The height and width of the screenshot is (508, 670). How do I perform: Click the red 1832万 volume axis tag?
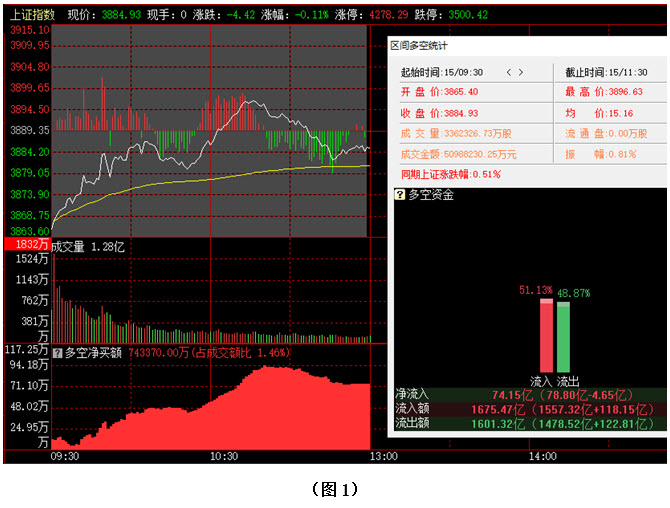[x=27, y=245]
